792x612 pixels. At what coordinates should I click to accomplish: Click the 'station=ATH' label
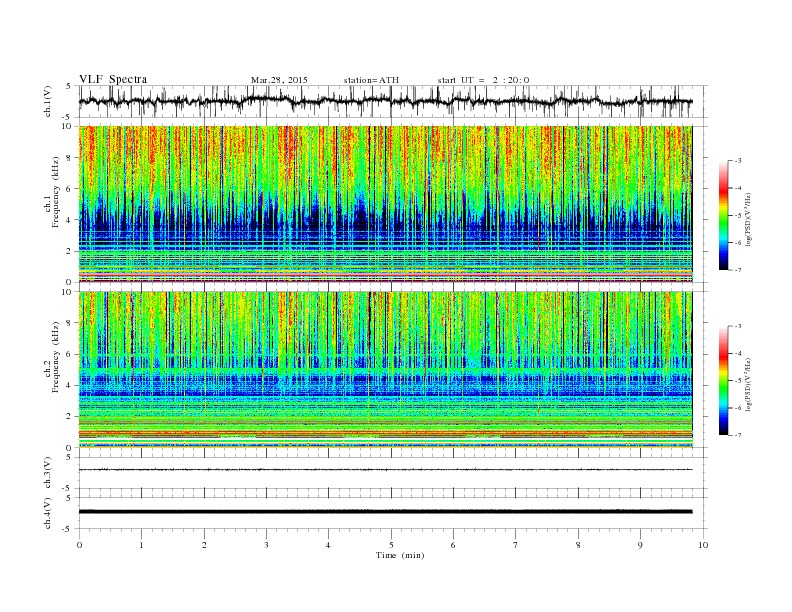371,80
